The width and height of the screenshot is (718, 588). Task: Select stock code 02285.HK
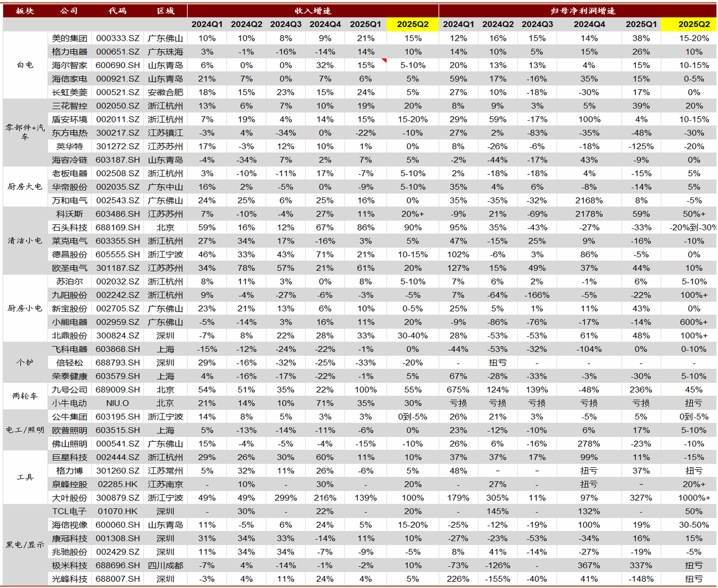[x=118, y=484]
